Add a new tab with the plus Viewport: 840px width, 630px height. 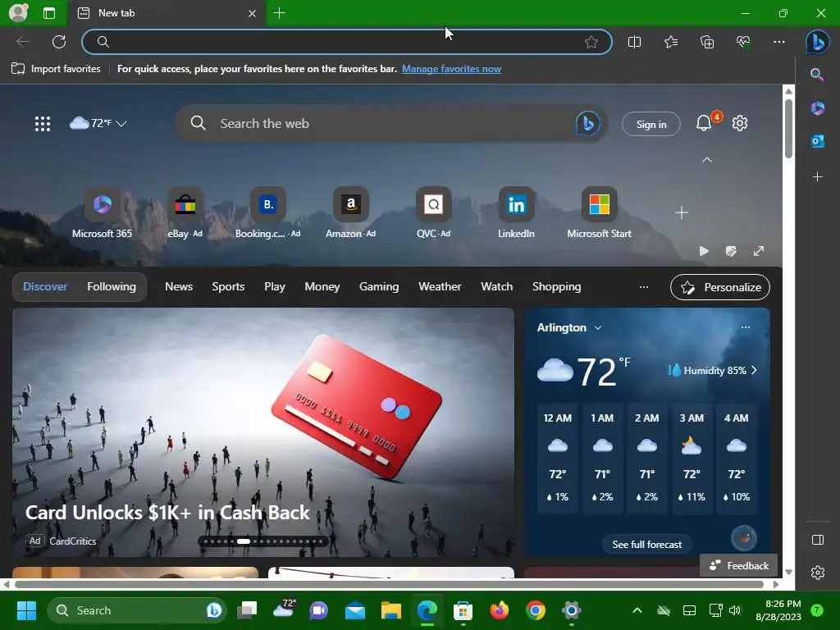[x=279, y=13]
